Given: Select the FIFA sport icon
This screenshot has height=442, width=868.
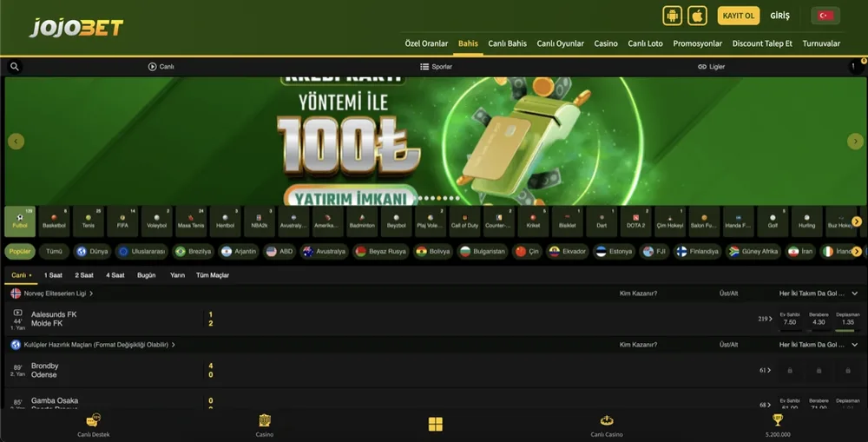Looking at the screenshot, I should tap(122, 221).
